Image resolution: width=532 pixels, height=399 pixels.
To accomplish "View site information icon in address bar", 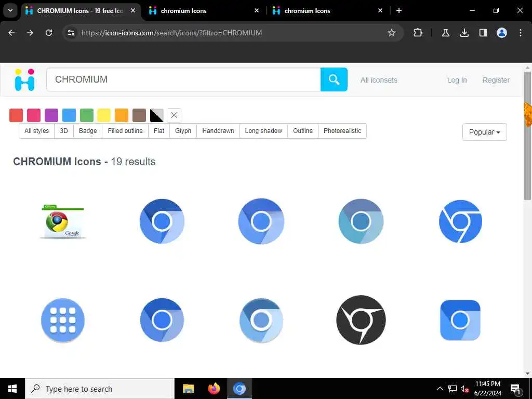I will (71, 33).
